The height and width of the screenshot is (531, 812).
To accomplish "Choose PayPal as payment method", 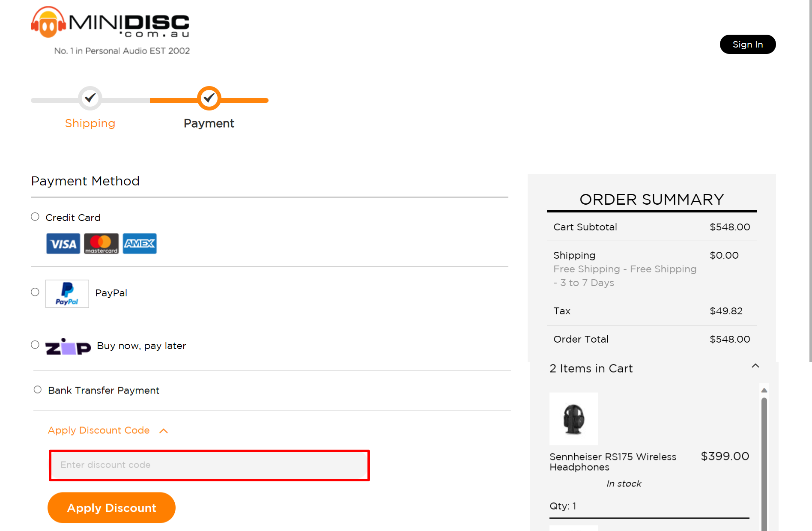I will pos(35,292).
